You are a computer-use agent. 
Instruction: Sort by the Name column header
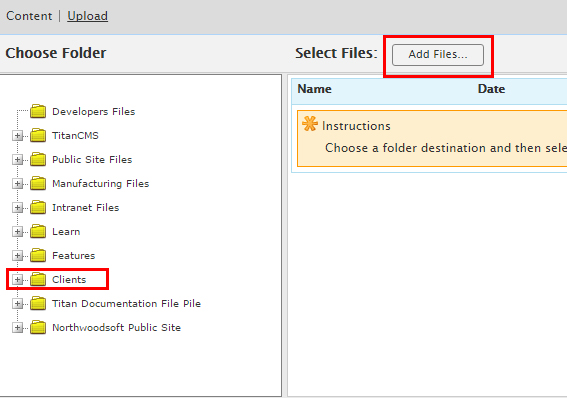point(314,89)
